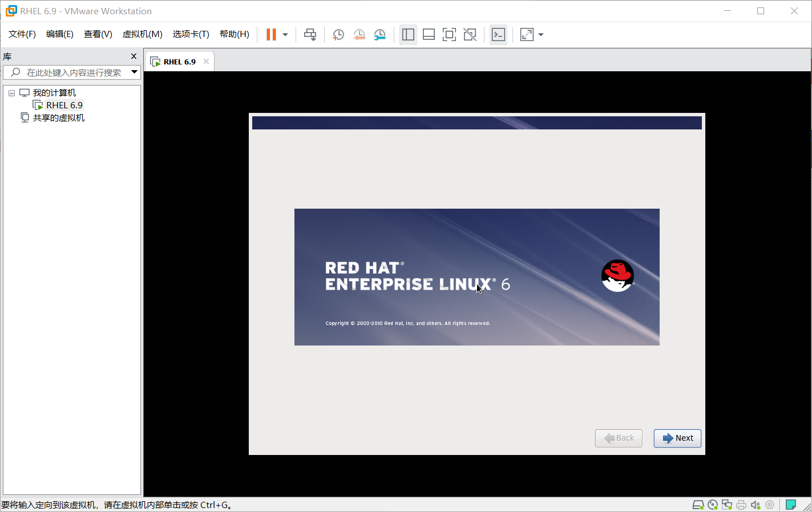
Task: Click the take snapshot clock icon
Action: coord(338,35)
